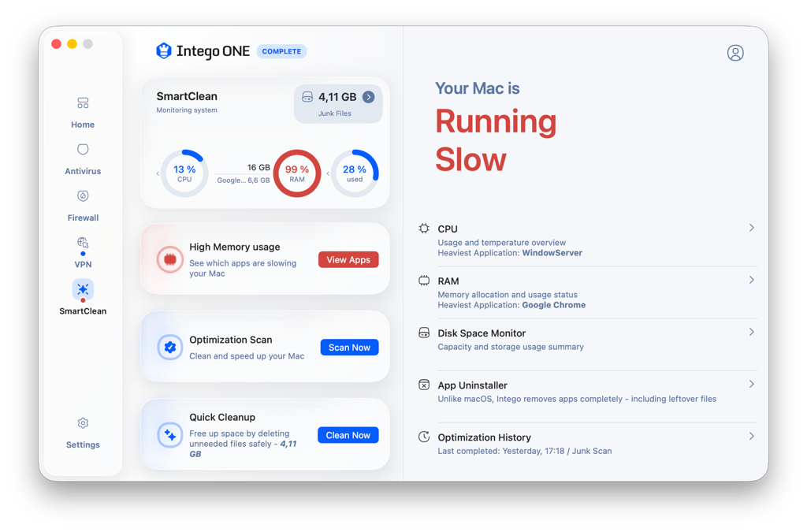The width and height of the screenshot is (807, 532).
Task: Click the 16 GB memory total label
Action: (x=258, y=167)
